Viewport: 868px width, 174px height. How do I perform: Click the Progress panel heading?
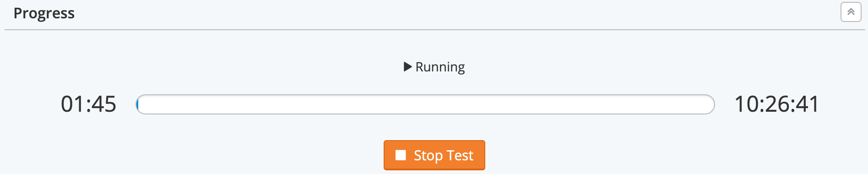[44, 14]
